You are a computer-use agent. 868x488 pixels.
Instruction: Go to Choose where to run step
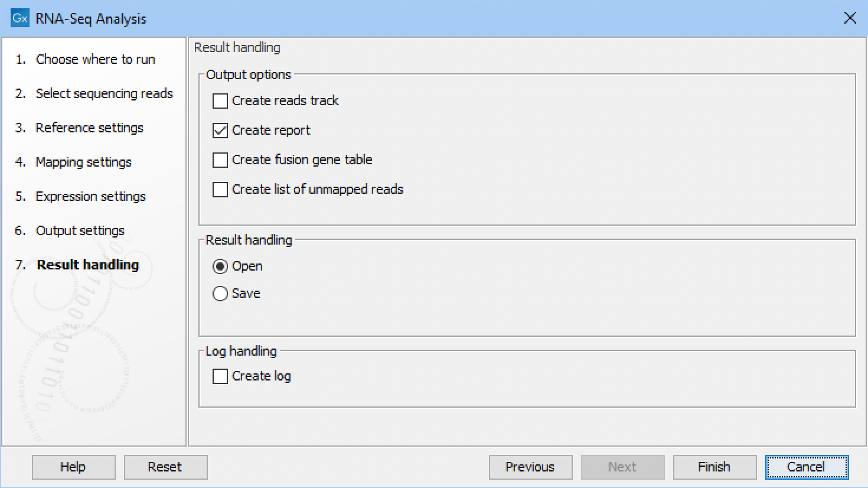pyautogui.click(x=95, y=60)
